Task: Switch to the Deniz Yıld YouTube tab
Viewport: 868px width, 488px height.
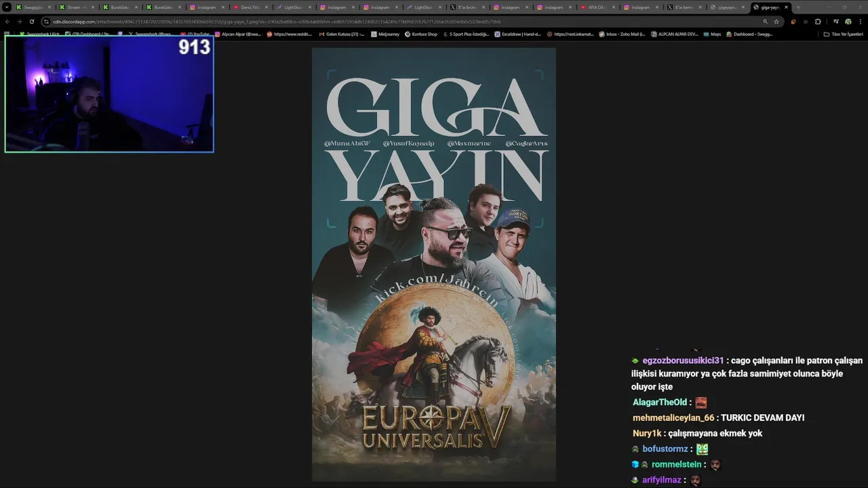Action: pos(251,7)
